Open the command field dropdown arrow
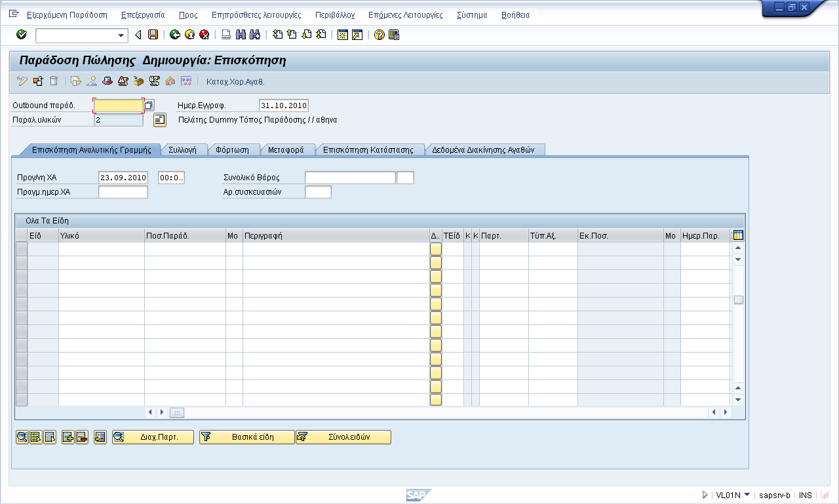This screenshot has height=504, width=839. 121,35
